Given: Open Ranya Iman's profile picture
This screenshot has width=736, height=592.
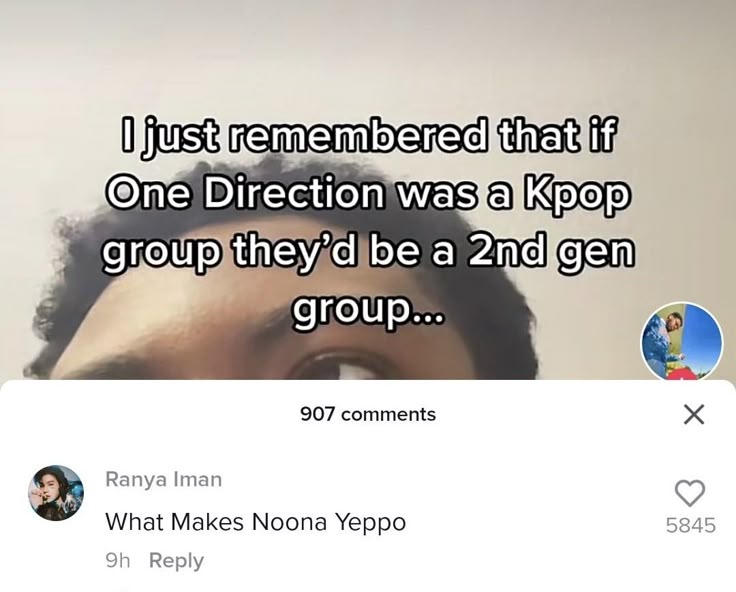Looking at the screenshot, I should pos(56,493).
